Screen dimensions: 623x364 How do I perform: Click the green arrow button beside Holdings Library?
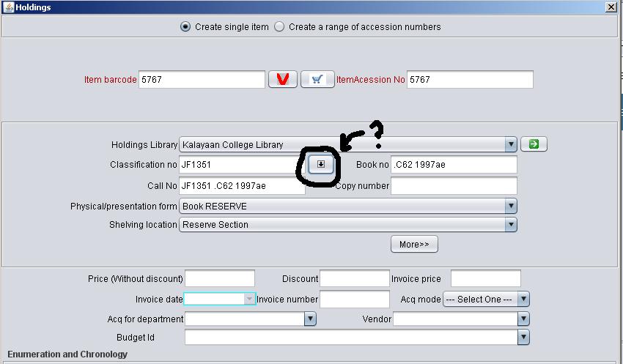pos(534,144)
